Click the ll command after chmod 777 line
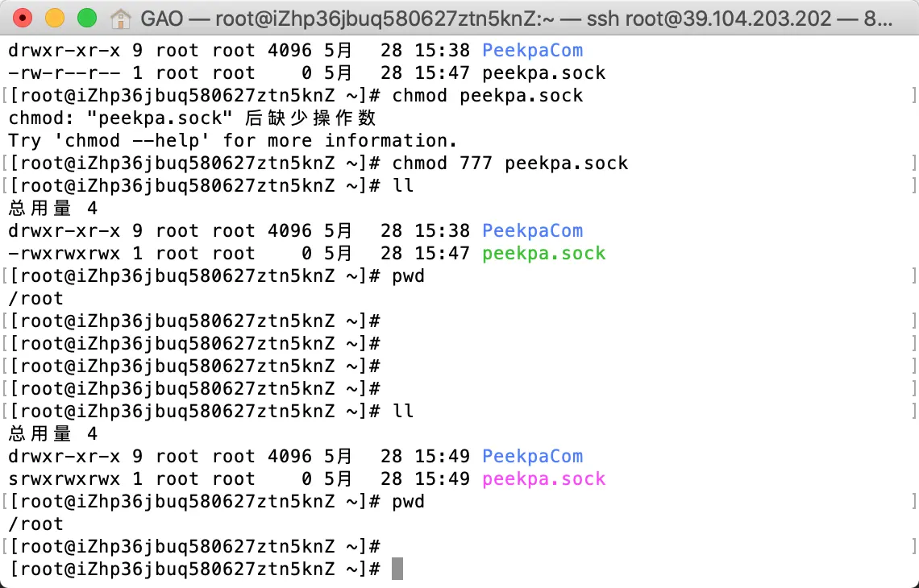This screenshot has width=919, height=588. click(x=403, y=185)
